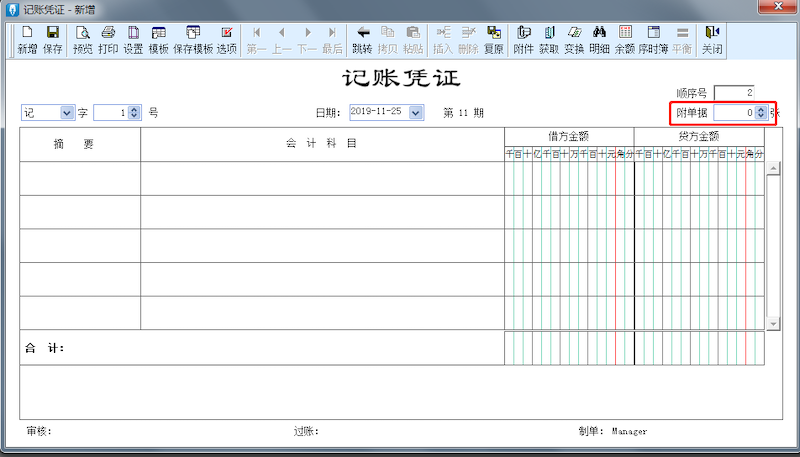This screenshot has width=800, height=457.
Task: Click the 制单 Manager text
Action: click(x=613, y=431)
